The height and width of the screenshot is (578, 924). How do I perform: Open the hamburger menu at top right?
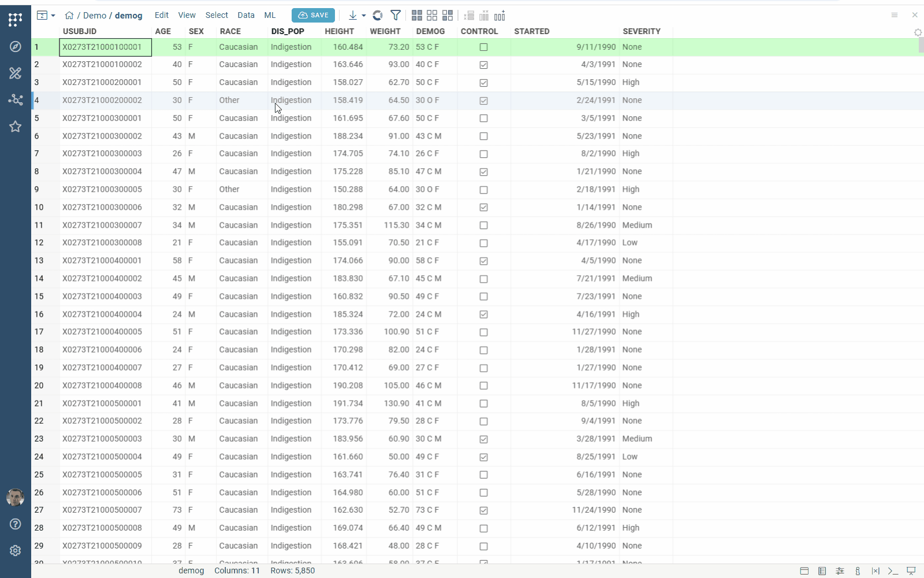(894, 15)
